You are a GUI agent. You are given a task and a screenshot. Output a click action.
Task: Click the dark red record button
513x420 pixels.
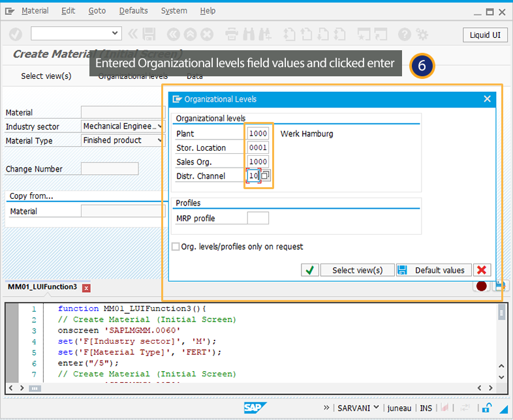482,286
